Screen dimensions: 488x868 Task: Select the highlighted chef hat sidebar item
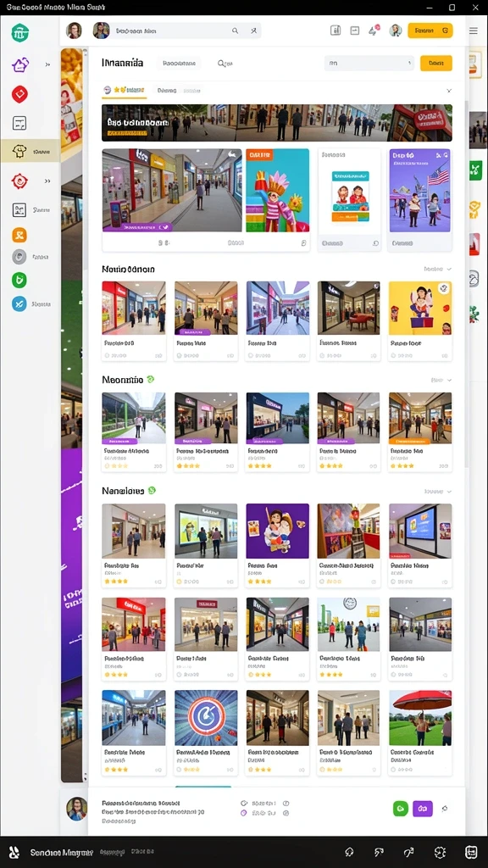click(x=30, y=151)
